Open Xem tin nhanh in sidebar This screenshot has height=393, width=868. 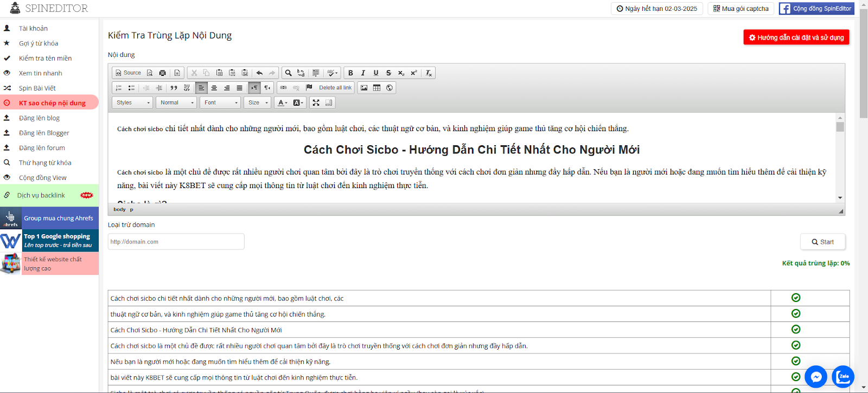tap(40, 73)
